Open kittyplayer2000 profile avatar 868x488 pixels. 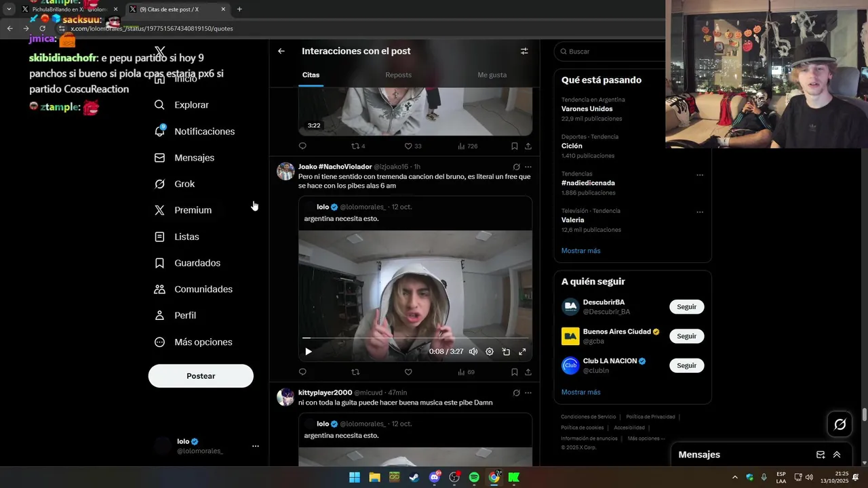point(285,397)
